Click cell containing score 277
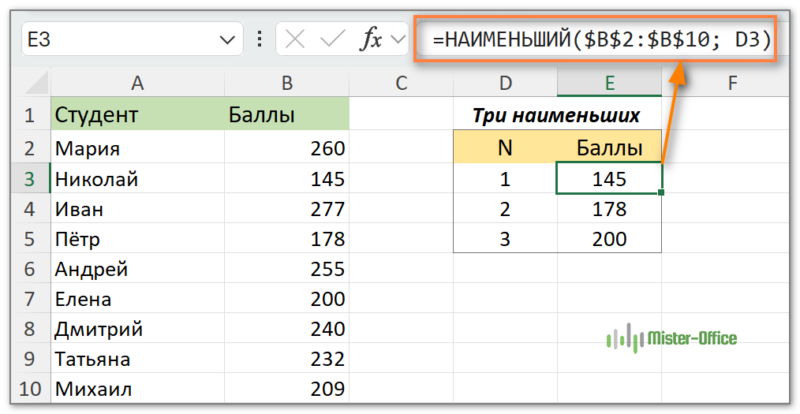Image resolution: width=800 pixels, height=414 pixels. [x=286, y=210]
